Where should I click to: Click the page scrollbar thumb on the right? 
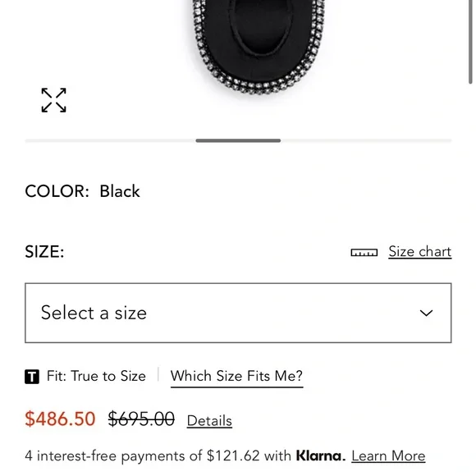tap(470, 42)
